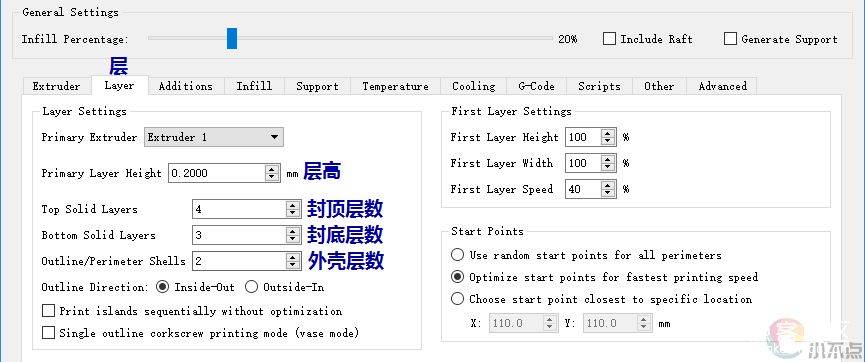Decrease First Layer Width with down arrow
This screenshot has width=865, height=362.
(607, 168)
